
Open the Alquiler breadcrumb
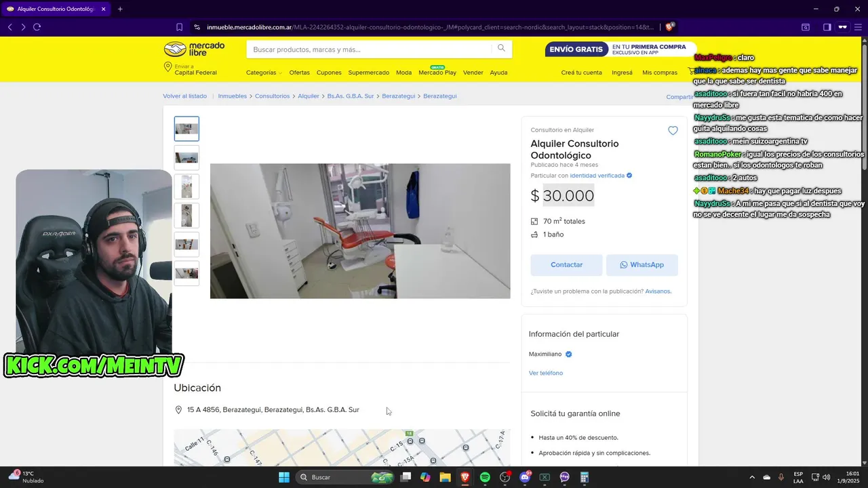point(309,96)
